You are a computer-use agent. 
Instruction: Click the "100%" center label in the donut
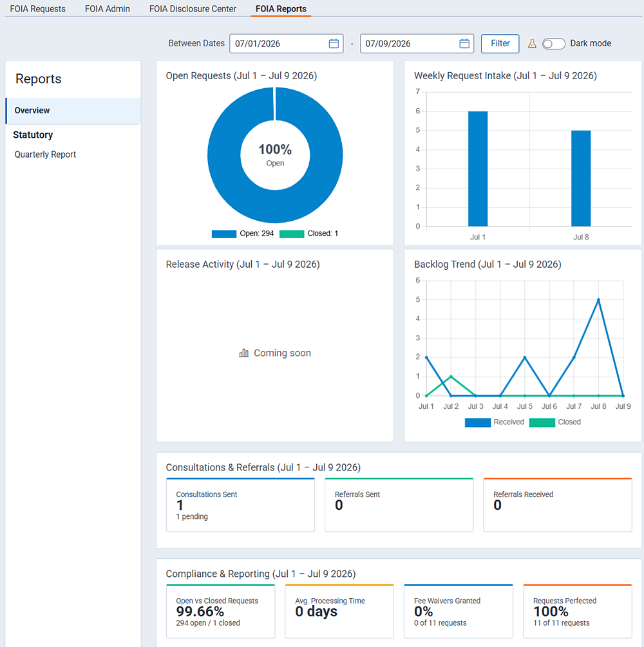pyautogui.click(x=275, y=149)
